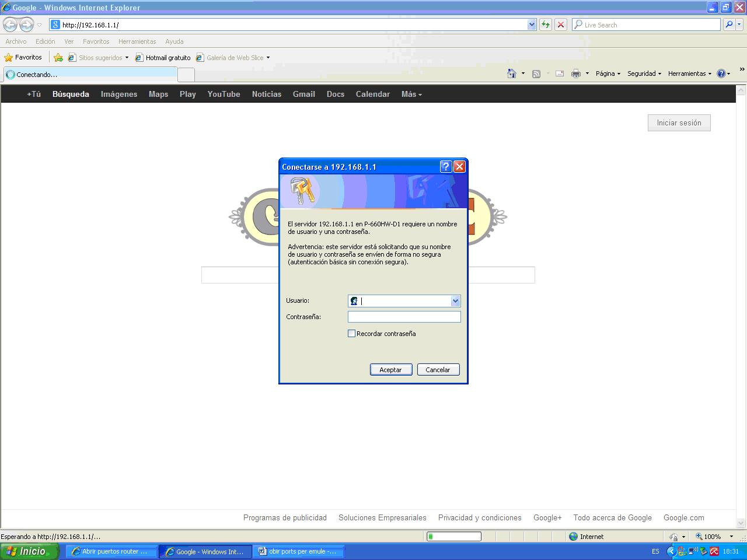
Task: Expand the Zoom level 100% dropdown
Action: [731, 537]
